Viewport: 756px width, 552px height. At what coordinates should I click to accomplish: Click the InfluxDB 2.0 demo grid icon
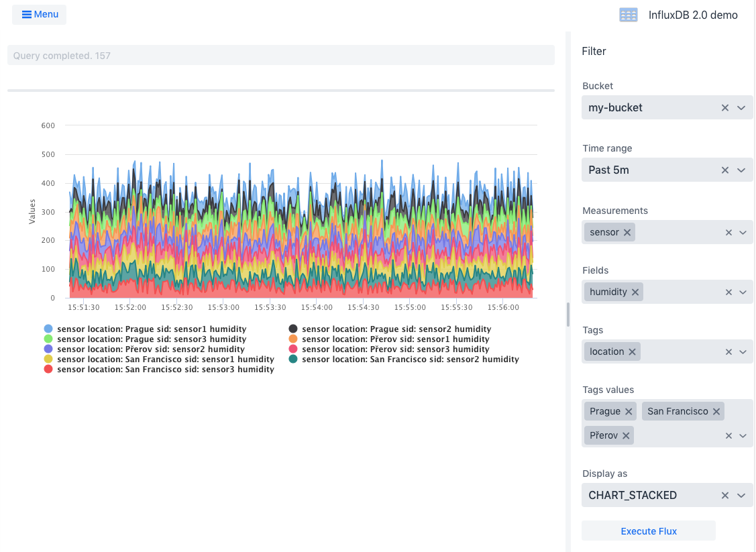(x=629, y=15)
